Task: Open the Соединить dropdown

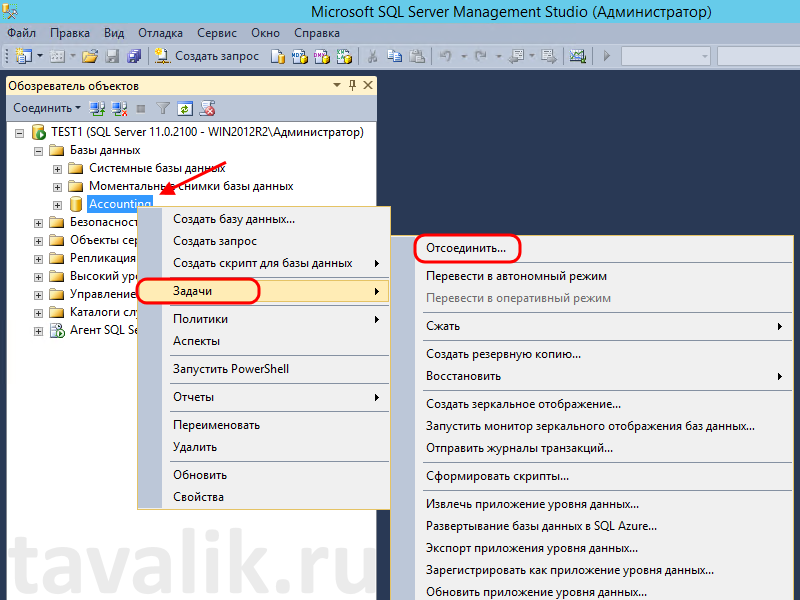Action: [47, 108]
